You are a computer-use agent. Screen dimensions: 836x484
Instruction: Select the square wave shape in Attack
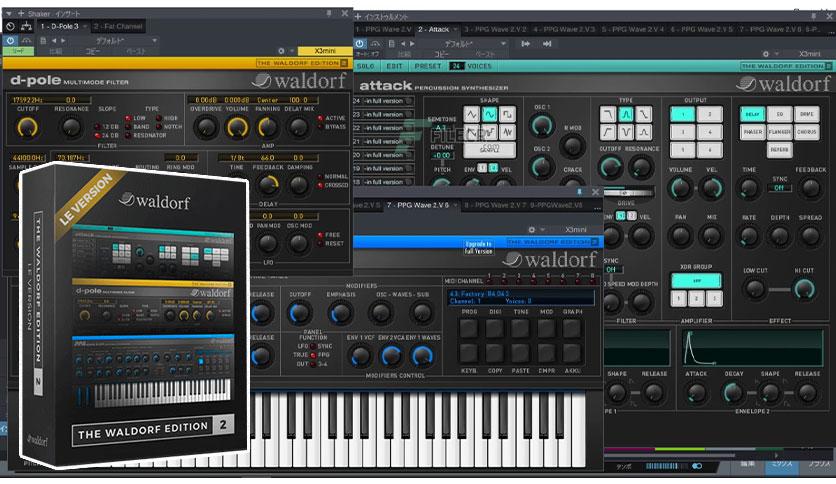tap(507, 114)
